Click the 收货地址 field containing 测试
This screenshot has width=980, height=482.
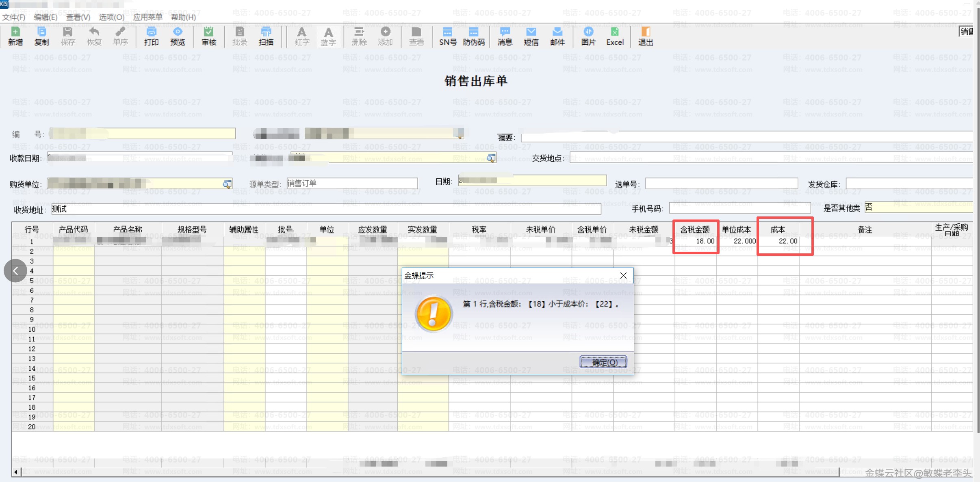click(x=326, y=209)
